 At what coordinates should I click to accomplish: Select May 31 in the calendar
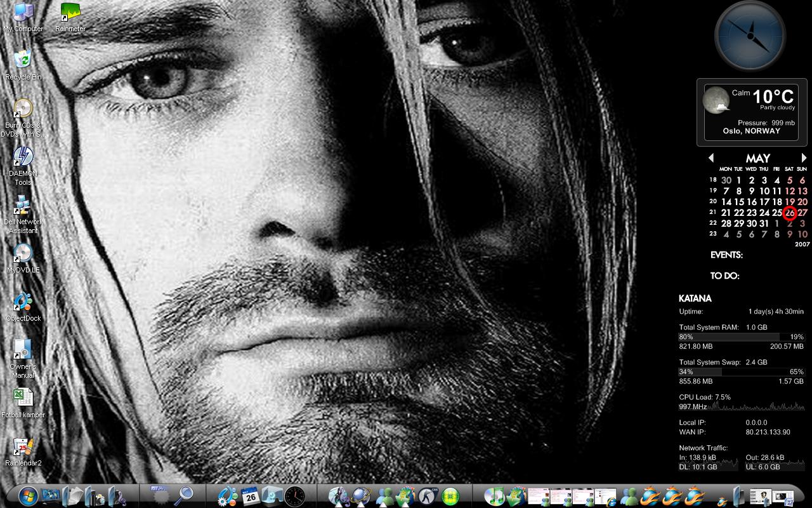coord(764,224)
